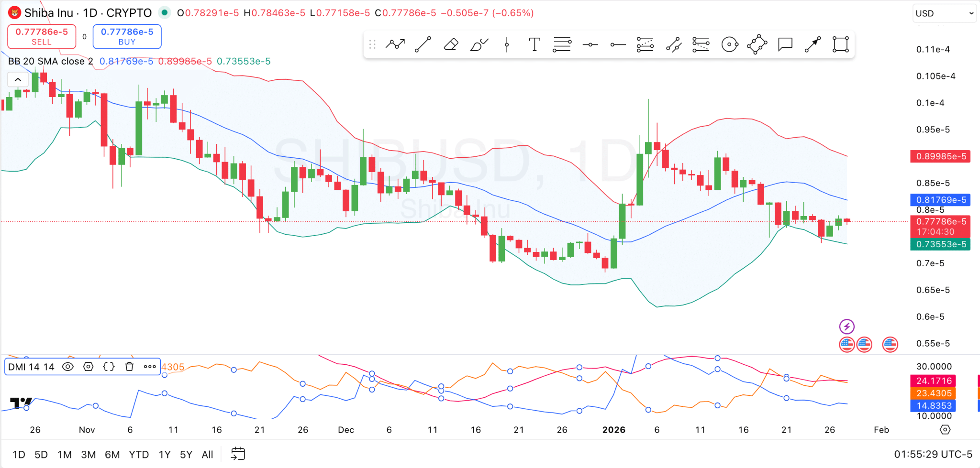
Task: Select the comment callout tool
Action: [x=785, y=44]
